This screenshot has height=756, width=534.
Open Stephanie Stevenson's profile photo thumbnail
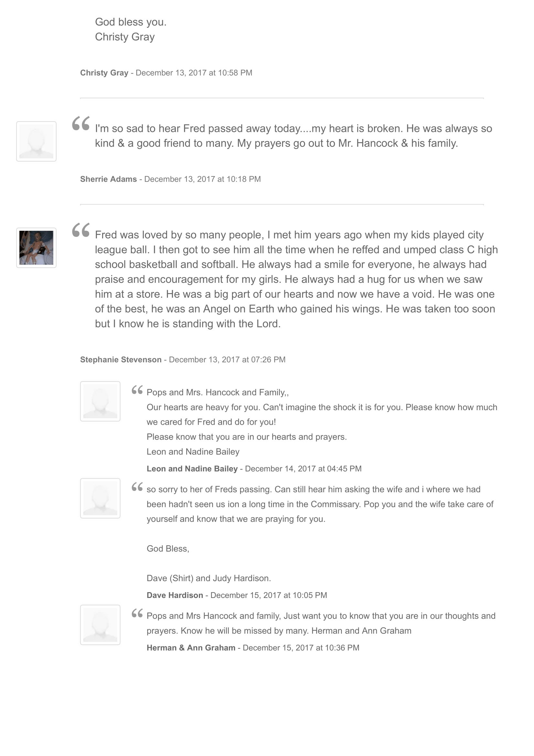pyautogui.click(x=36, y=248)
